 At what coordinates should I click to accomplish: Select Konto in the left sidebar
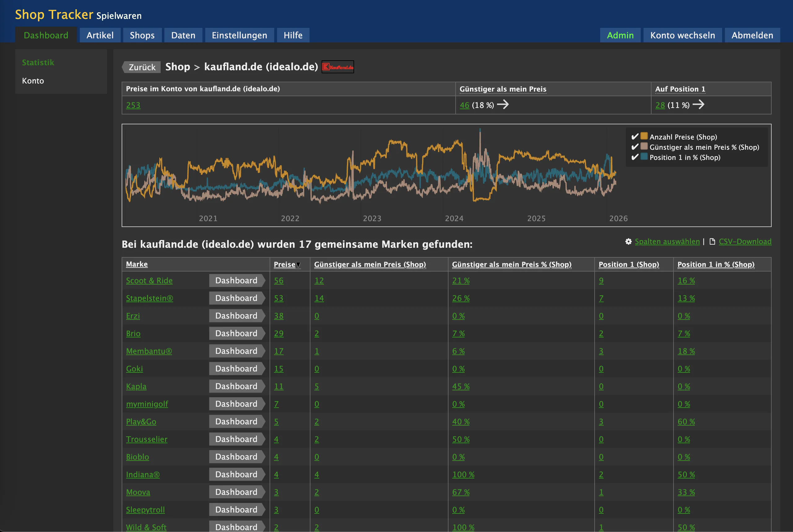click(x=33, y=81)
